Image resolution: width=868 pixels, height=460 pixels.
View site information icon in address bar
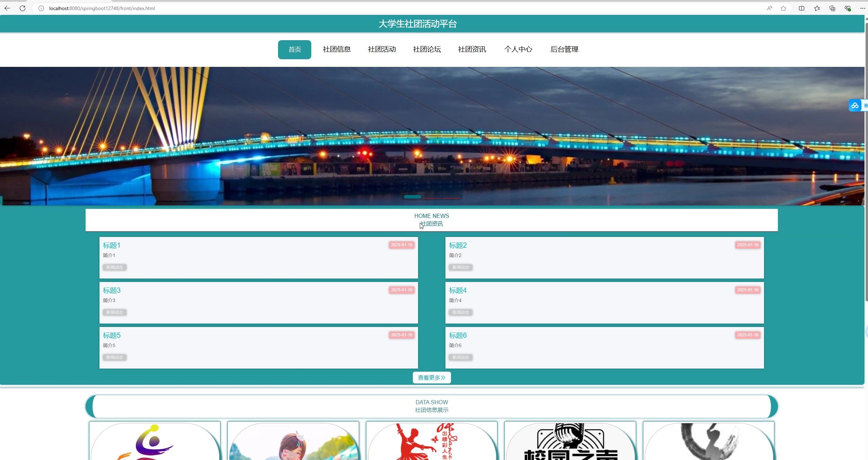pos(41,8)
